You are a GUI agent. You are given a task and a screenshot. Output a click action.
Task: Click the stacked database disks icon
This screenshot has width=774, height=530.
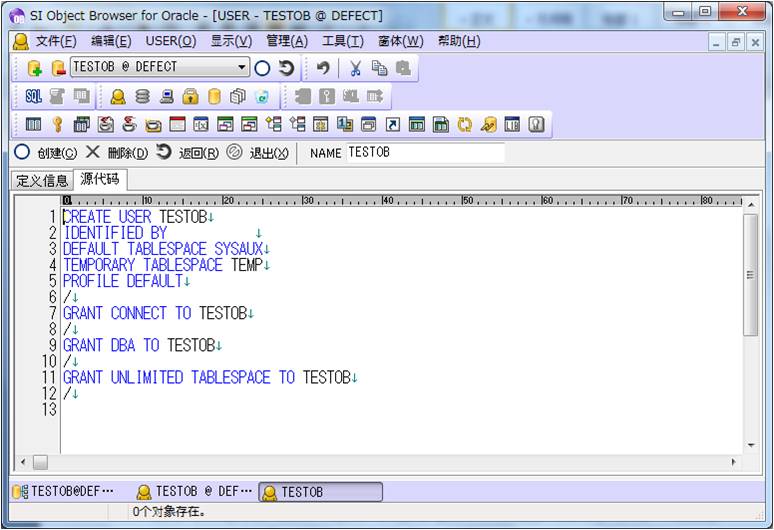pos(142,96)
